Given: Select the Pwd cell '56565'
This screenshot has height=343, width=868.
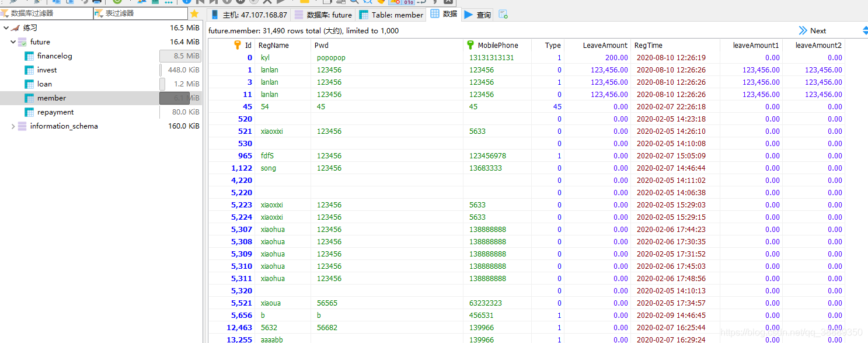Looking at the screenshot, I should coord(327,303).
